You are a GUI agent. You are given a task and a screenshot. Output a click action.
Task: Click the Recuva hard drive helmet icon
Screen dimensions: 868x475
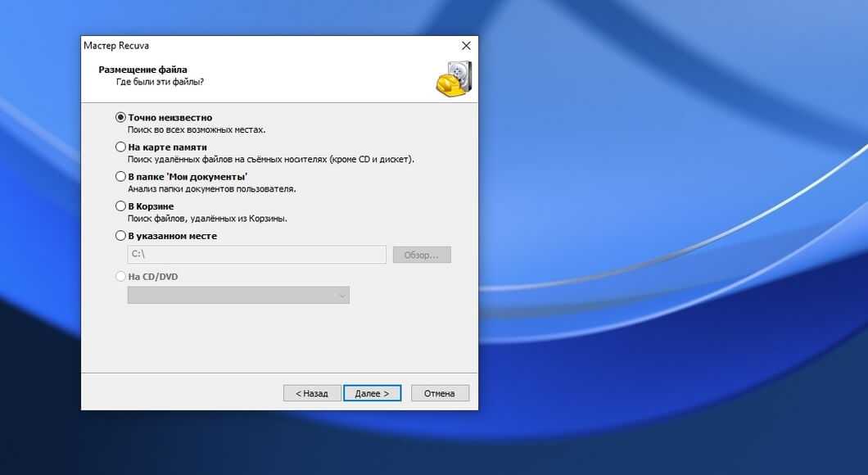[x=453, y=79]
